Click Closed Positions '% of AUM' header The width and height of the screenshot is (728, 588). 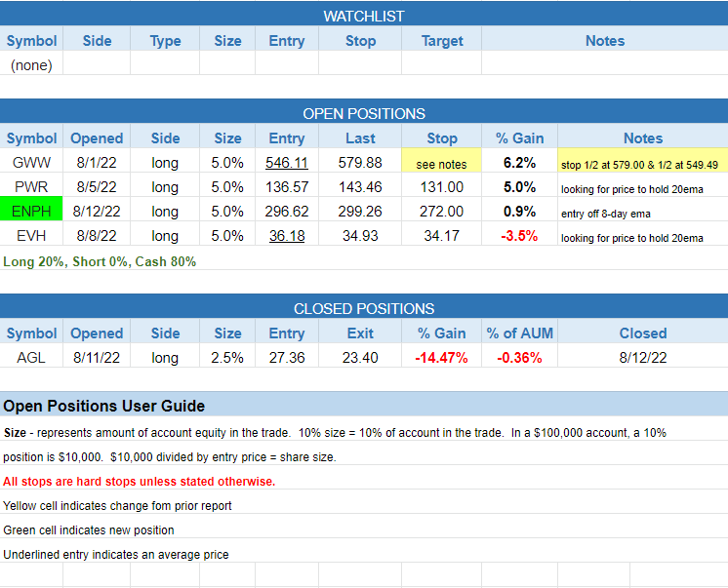(x=519, y=333)
